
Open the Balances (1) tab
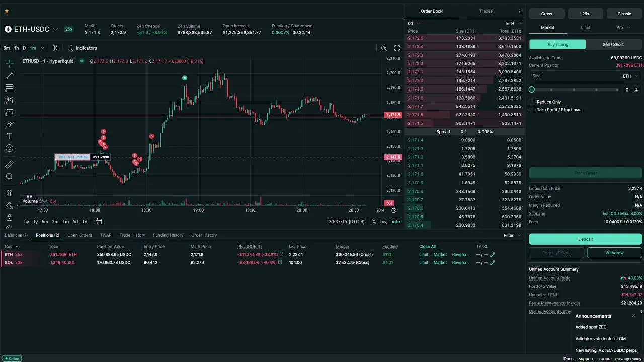pyautogui.click(x=16, y=235)
